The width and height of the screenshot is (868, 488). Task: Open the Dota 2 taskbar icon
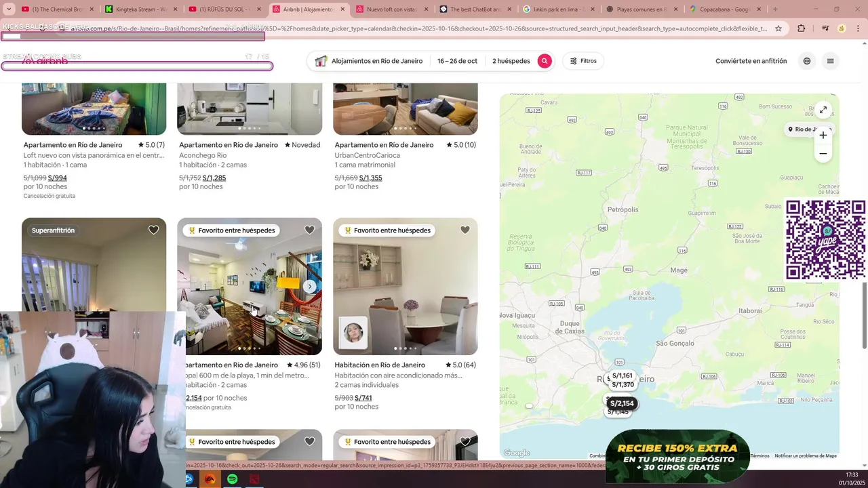tap(254, 479)
